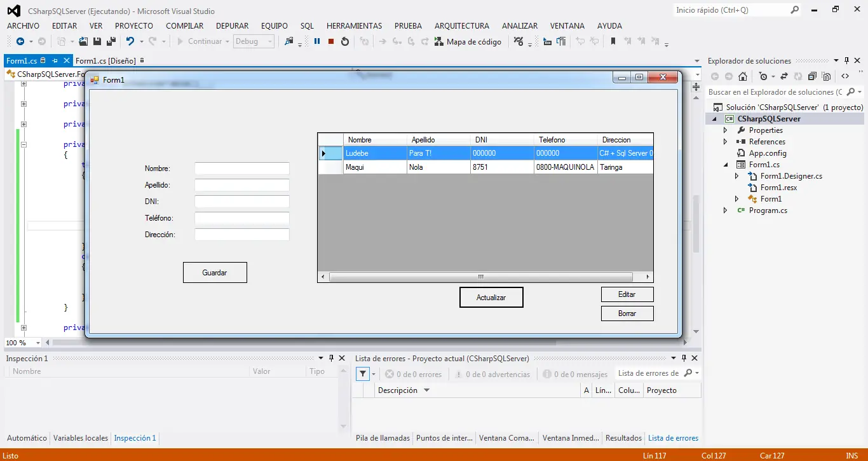Screen dimensions: 868x461
Task: Select App.config in Solution Explorer
Action: [768, 153]
